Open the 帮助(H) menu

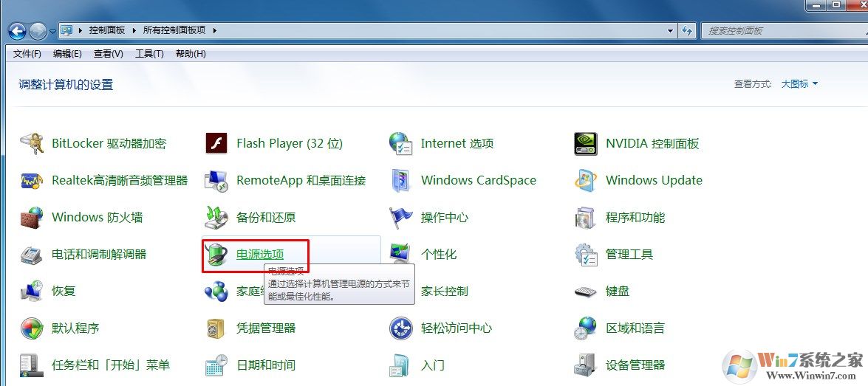point(191,54)
